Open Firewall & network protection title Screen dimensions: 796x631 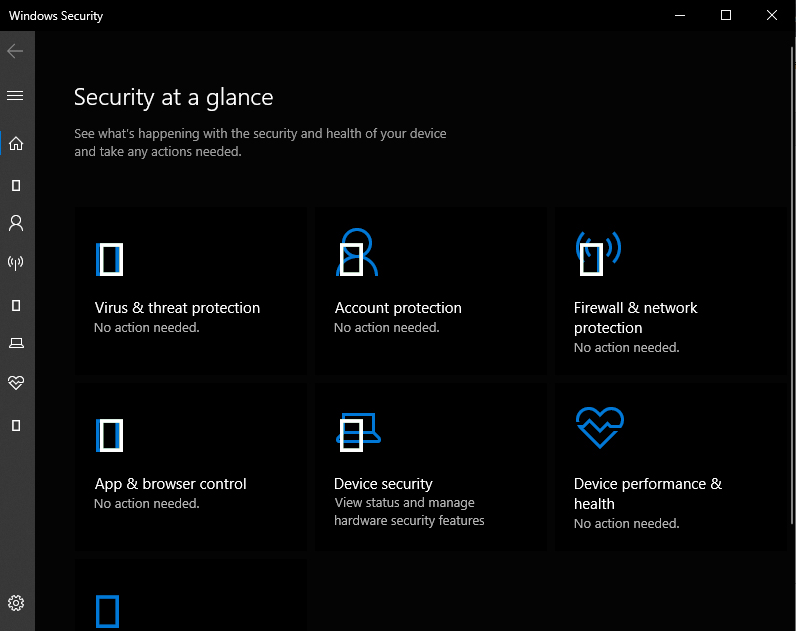(x=636, y=318)
